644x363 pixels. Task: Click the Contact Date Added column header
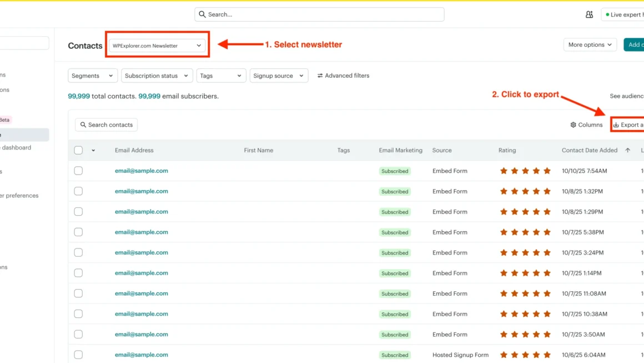pos(590,150)
